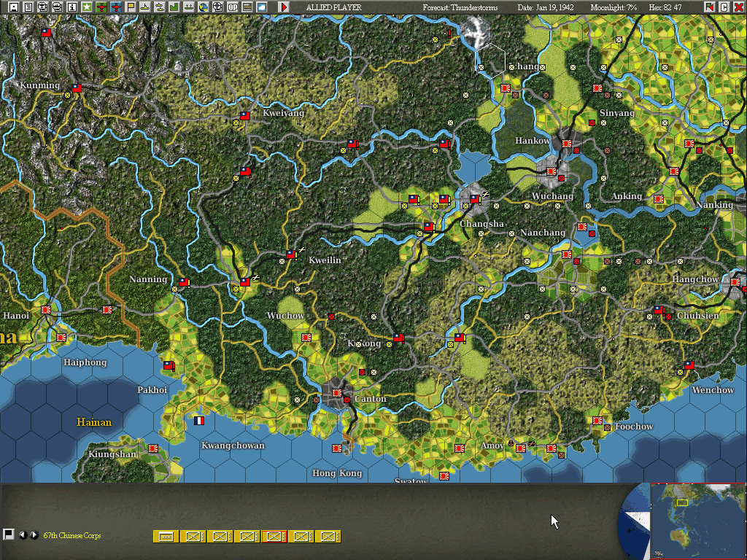Click the Japanese flag at Anking
Screen dimensions: 747x560
point(659,199)
